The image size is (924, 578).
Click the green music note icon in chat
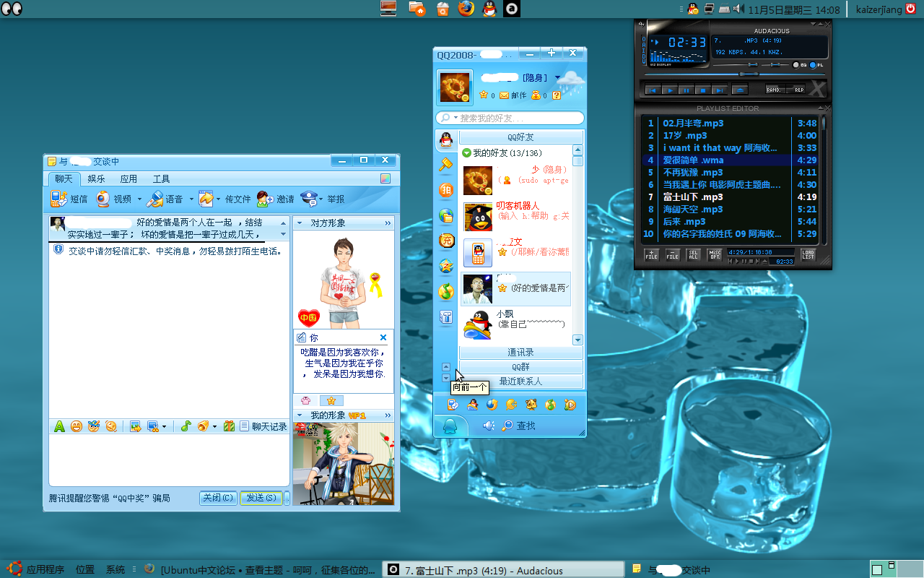(x=186, y=426)
